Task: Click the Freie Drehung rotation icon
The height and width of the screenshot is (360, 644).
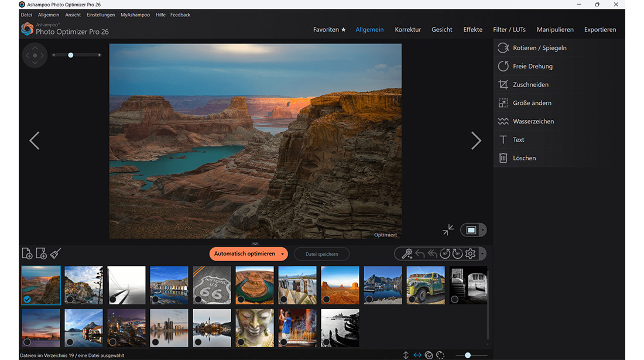Action: [503, 66]
